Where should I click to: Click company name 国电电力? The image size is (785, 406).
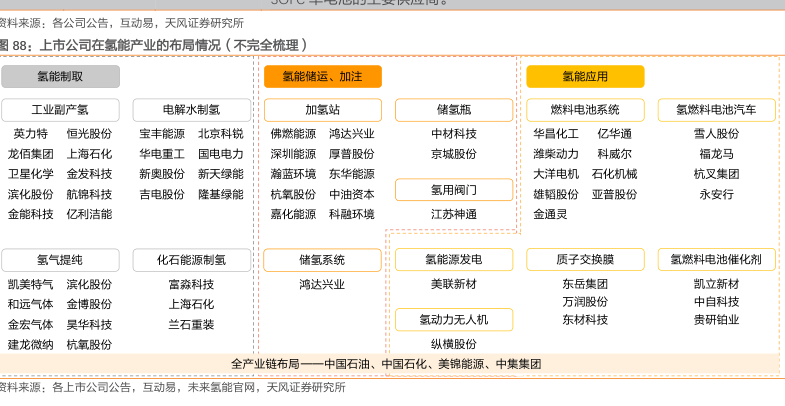coord(221,154)
